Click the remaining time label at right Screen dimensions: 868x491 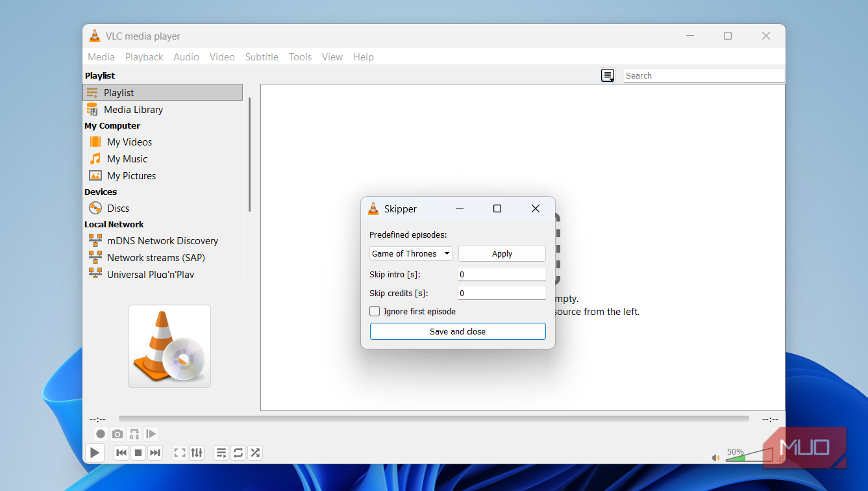[x=770, y=419]
